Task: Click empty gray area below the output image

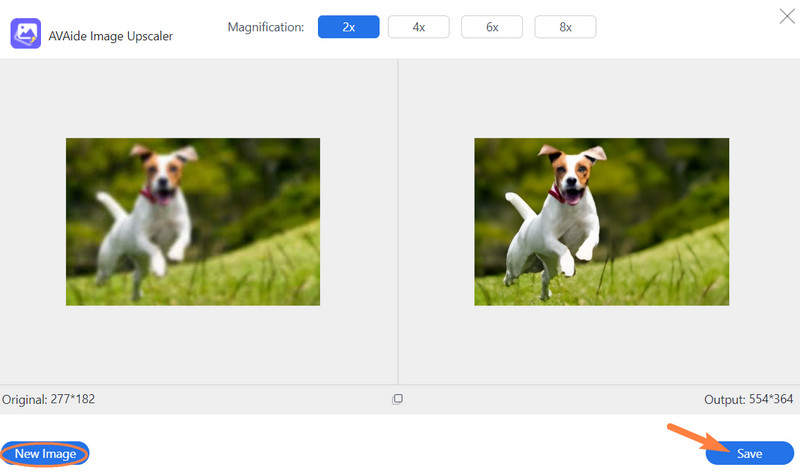Action: (601, 345)
